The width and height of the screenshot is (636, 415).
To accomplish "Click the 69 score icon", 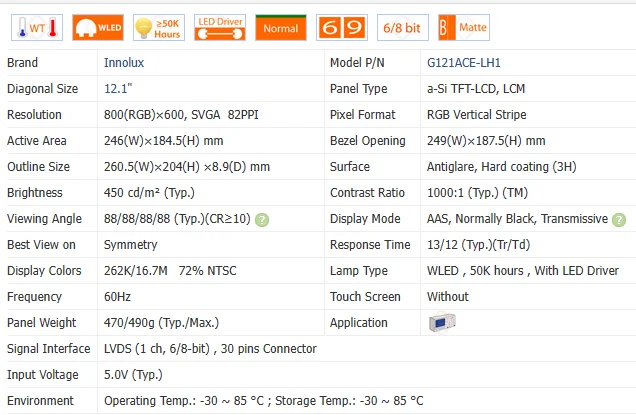I will coord(342,28).
